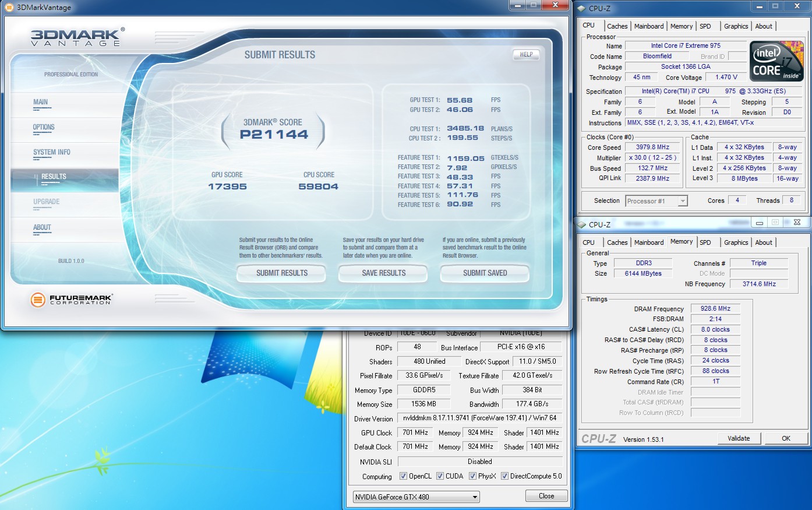Click the Memory Type GDDR5 value

click(x=424, y=390)
